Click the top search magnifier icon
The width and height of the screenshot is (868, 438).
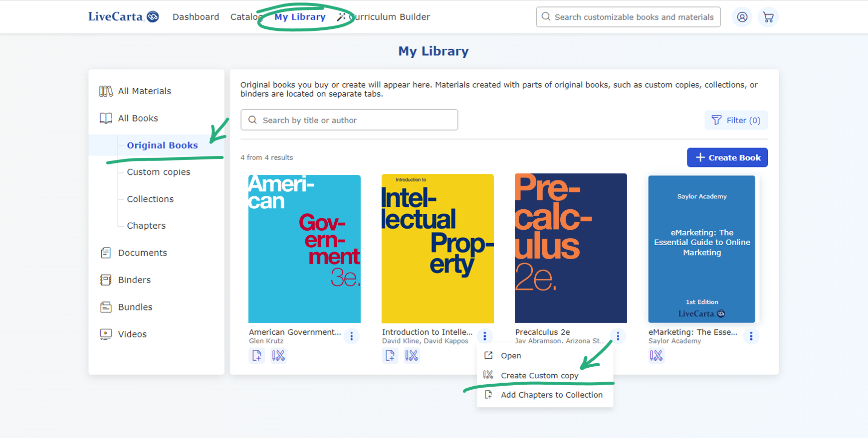tap(546, 16)
